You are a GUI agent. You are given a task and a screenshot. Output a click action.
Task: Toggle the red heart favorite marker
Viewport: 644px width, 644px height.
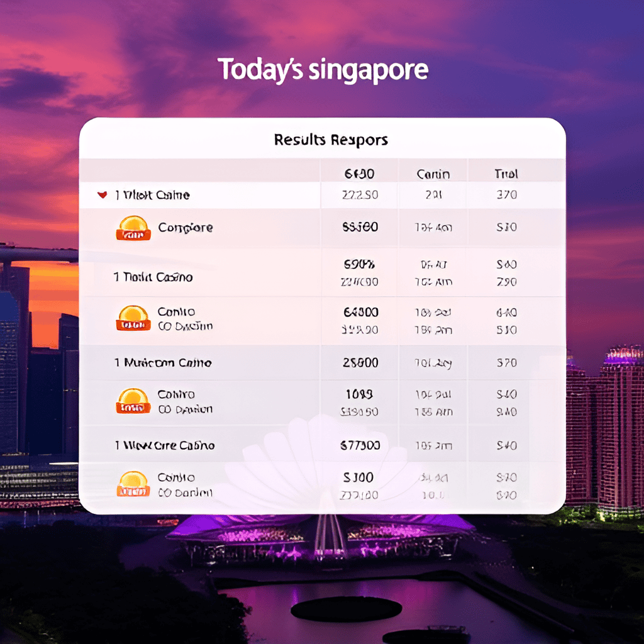101,195
